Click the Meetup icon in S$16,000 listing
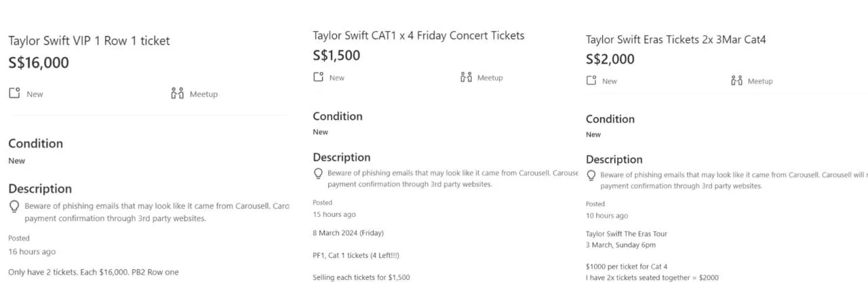 click(x=178, y=94)
